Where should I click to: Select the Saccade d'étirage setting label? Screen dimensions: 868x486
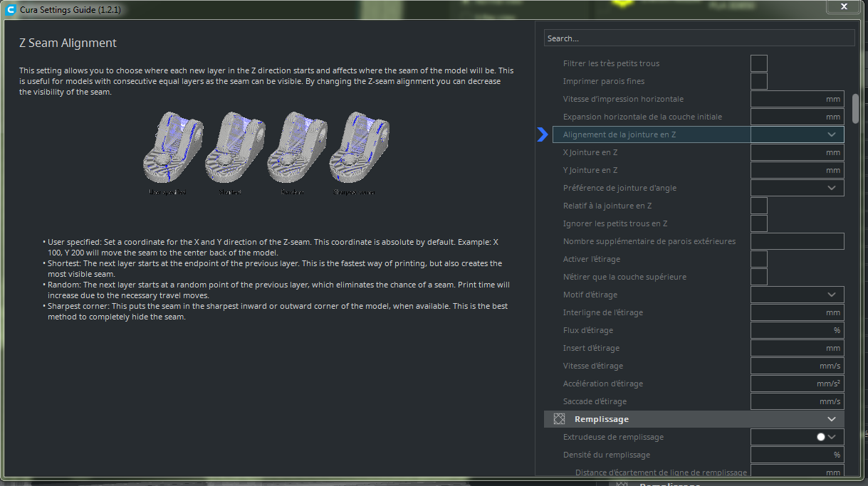coord(595,401)
